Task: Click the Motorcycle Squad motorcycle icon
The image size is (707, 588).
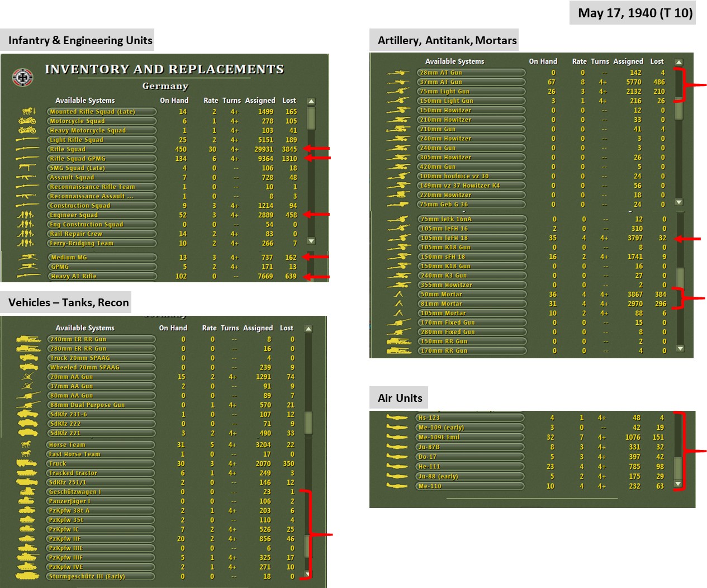Action: tap(27, 121)
